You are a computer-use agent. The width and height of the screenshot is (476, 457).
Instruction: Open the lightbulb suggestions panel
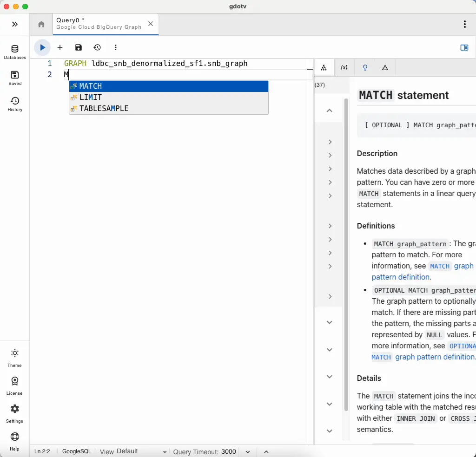(365, 67)
